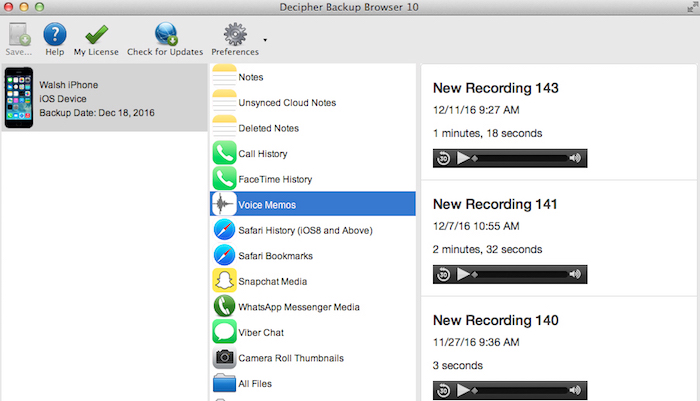
Task: Open Camera Roll Thumbnails camera icon
Action: tap(224, 357)
